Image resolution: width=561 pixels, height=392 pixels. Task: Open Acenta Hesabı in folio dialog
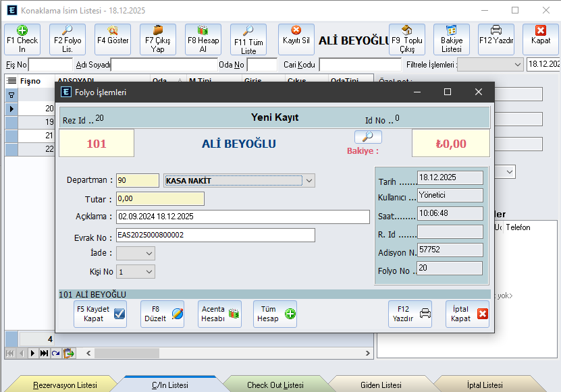click(x=219, y=314)
